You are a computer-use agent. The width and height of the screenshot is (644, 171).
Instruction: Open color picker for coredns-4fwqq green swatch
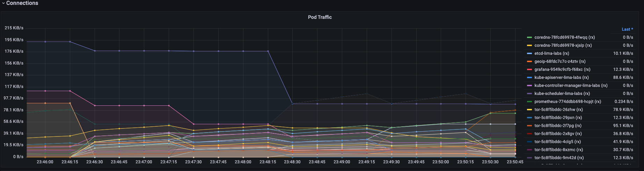[x=529, y=37]
